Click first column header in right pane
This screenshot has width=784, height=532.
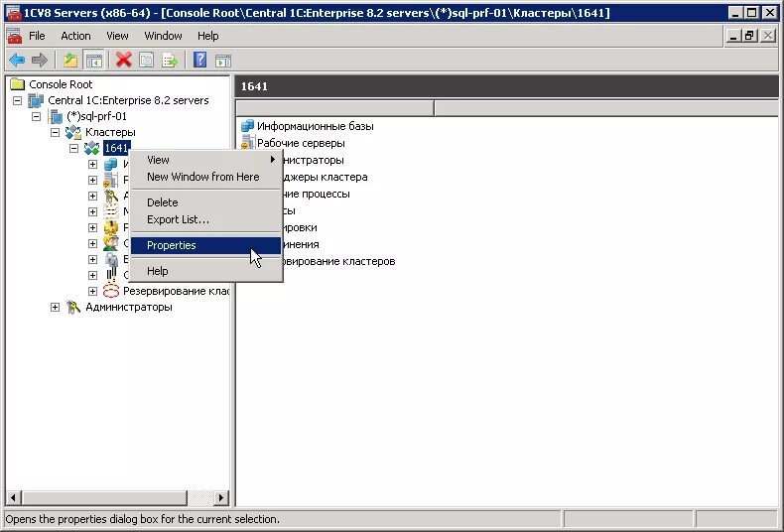pyautogui.click(x=334, y=107)
